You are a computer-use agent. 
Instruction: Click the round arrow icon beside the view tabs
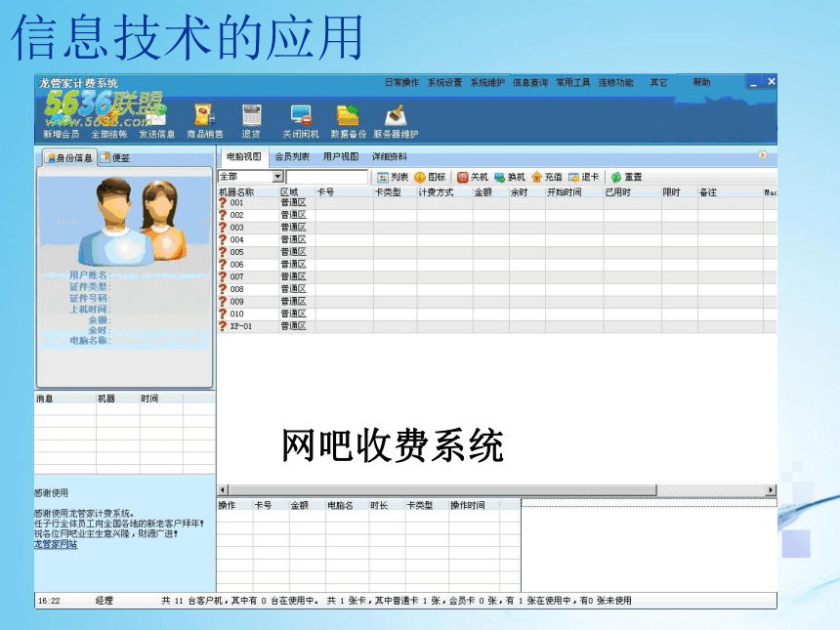pos(762,155)
